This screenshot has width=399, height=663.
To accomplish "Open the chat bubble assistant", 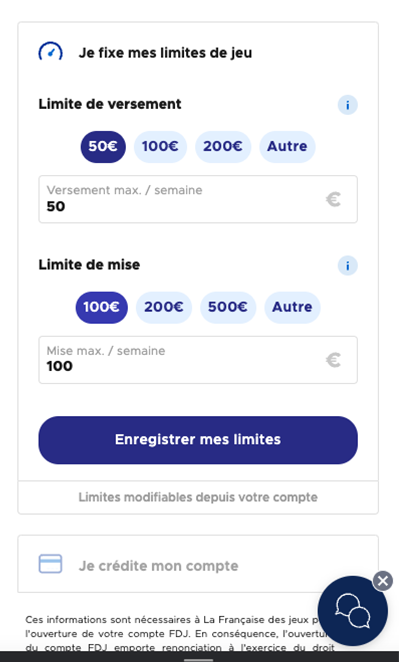I will tap(353, 611).
